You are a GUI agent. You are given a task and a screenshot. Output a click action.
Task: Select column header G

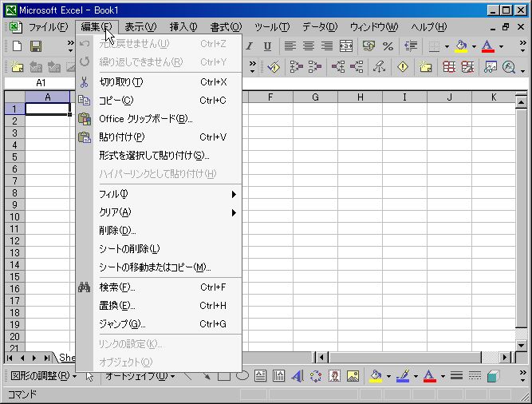[315, 97]
